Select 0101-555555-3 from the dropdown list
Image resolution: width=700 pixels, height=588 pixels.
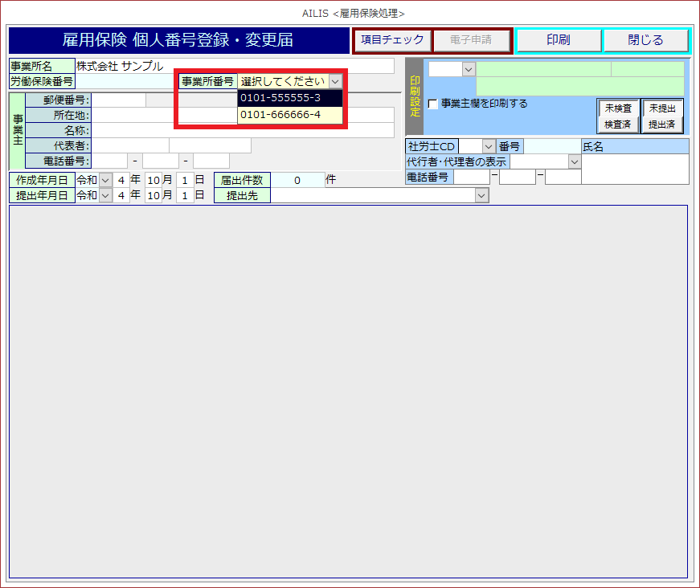point(290,98)
